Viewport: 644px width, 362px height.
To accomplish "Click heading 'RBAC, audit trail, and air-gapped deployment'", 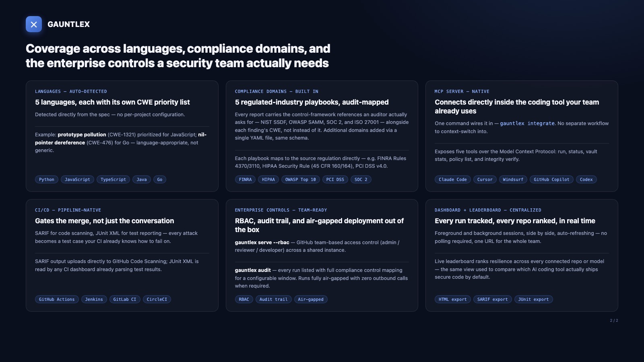I will click(x=319, y=225).
